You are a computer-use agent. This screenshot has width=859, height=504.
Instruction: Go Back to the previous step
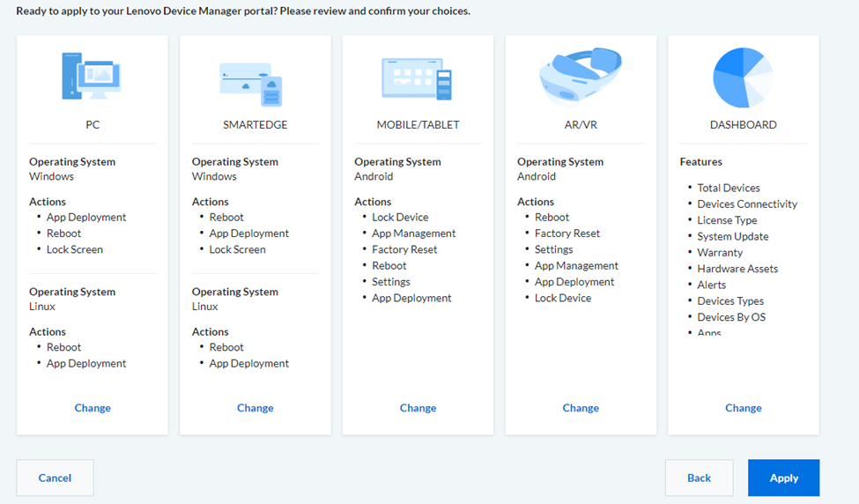[699, 478]
